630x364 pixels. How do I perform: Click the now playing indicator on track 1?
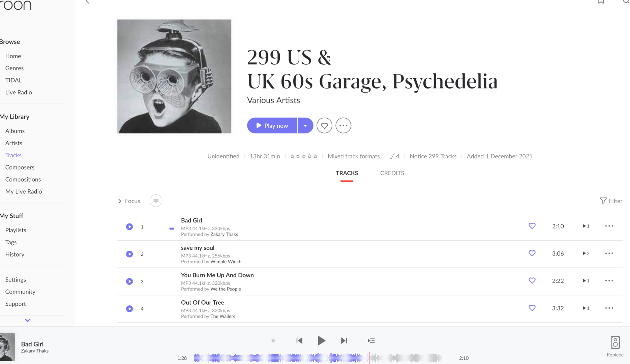coord(172,229)
